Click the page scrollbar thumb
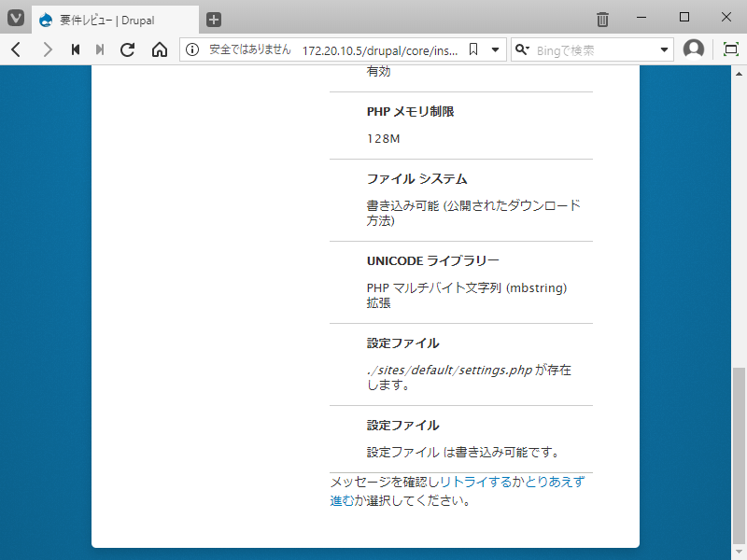Image resolution: width=747 pixels, height=560 pixels. [739, 455]
